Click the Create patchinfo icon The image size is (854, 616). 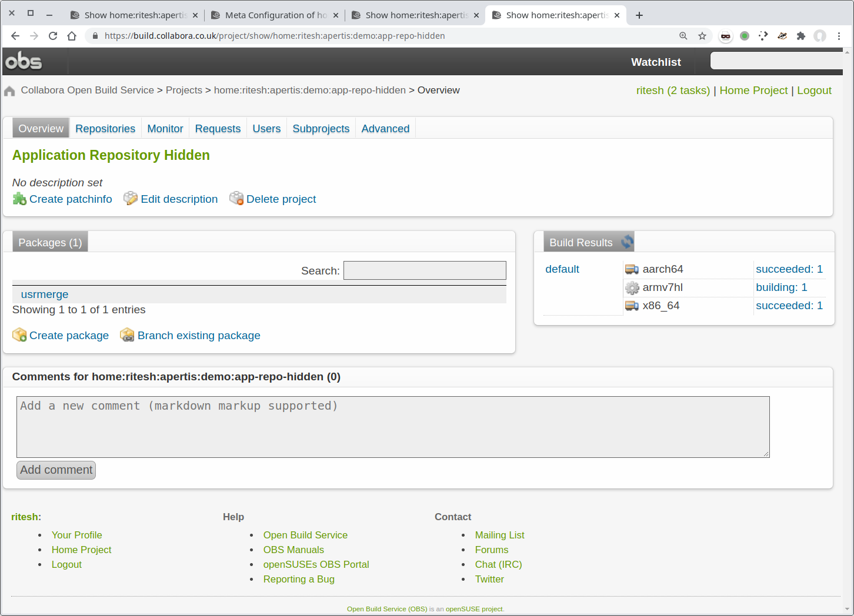pyautogui.click(x=19, y=199)
